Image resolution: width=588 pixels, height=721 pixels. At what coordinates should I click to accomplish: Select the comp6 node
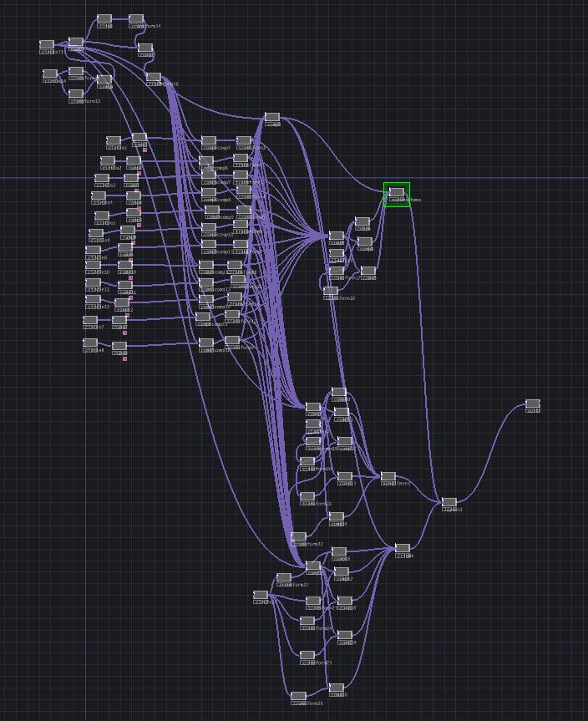click(206, 160)
